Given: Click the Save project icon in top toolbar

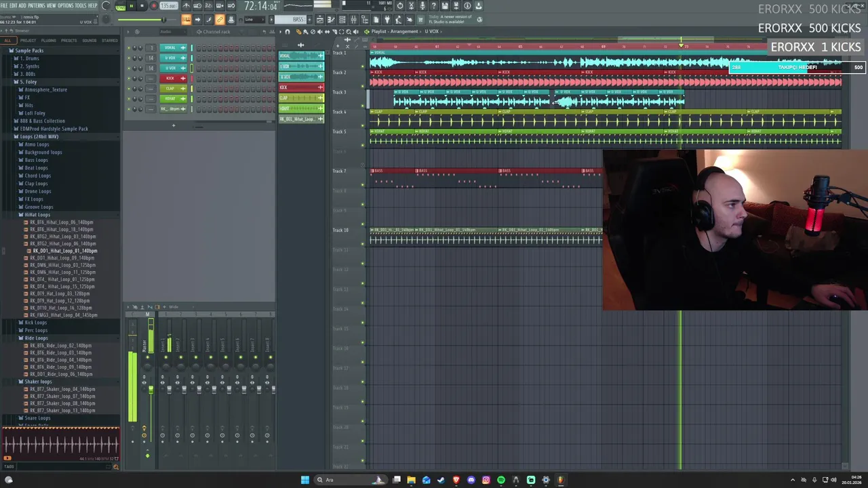Looking at the screenshot, I should 445,5.
